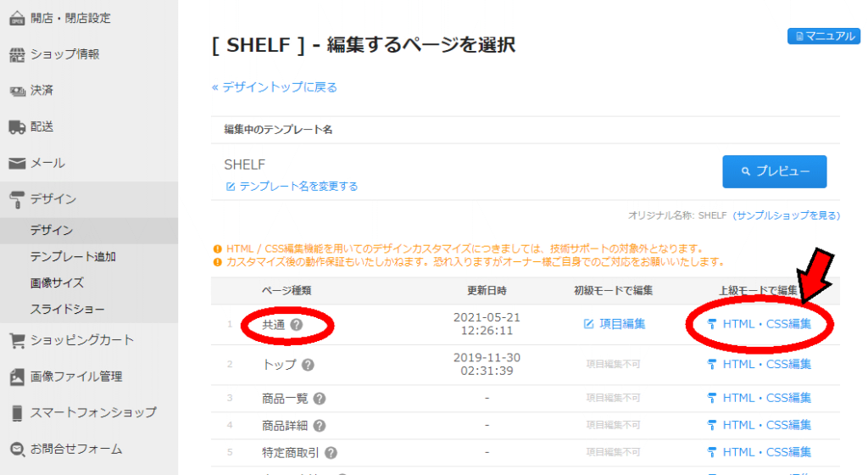The image size is (868, 475).
Task: Click the help icon next to 共通
Action: [297, 324]
